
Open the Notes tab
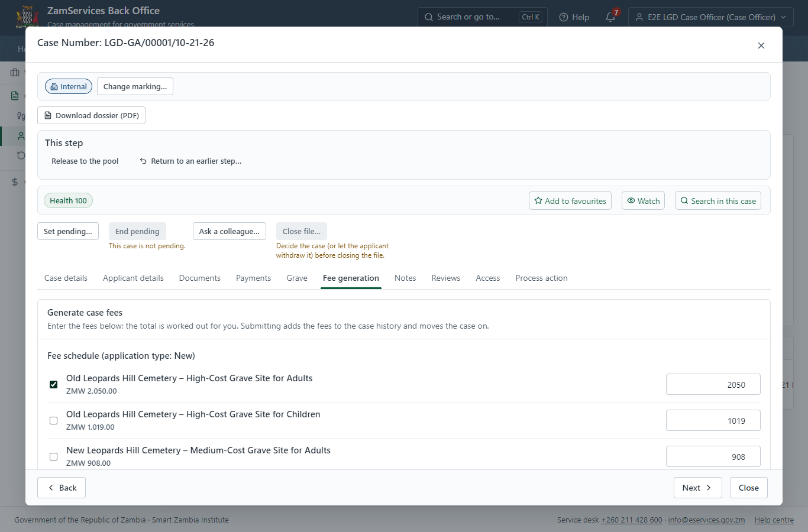405,278
